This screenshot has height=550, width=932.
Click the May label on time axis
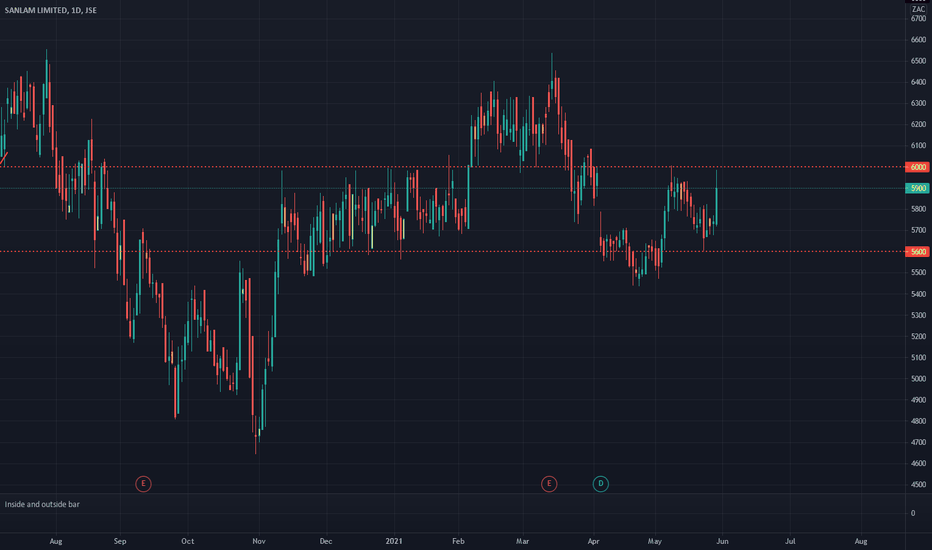(654, 541)
